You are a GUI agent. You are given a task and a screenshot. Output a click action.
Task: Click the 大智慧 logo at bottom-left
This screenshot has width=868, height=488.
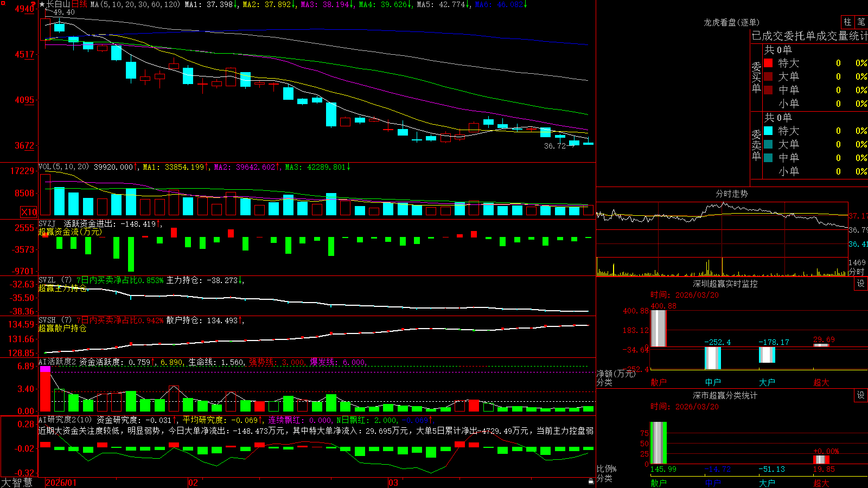point(17,483)
